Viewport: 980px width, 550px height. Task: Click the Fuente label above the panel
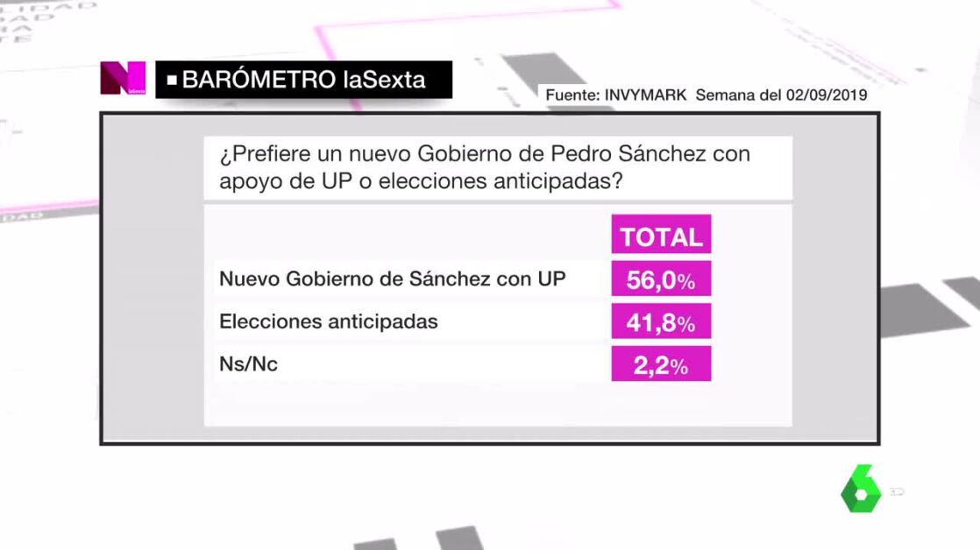(572, 95)
